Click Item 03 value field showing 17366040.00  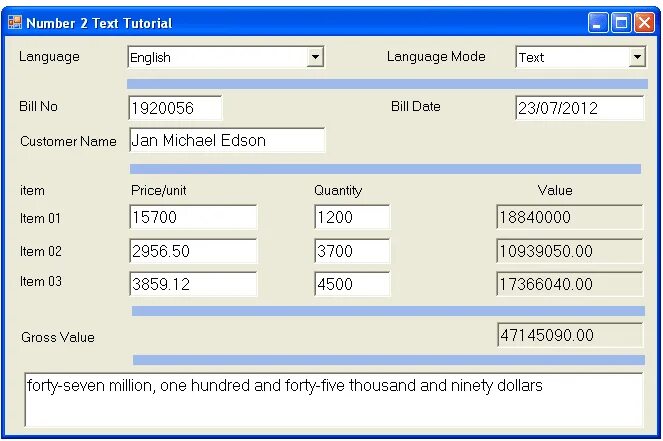570,284
